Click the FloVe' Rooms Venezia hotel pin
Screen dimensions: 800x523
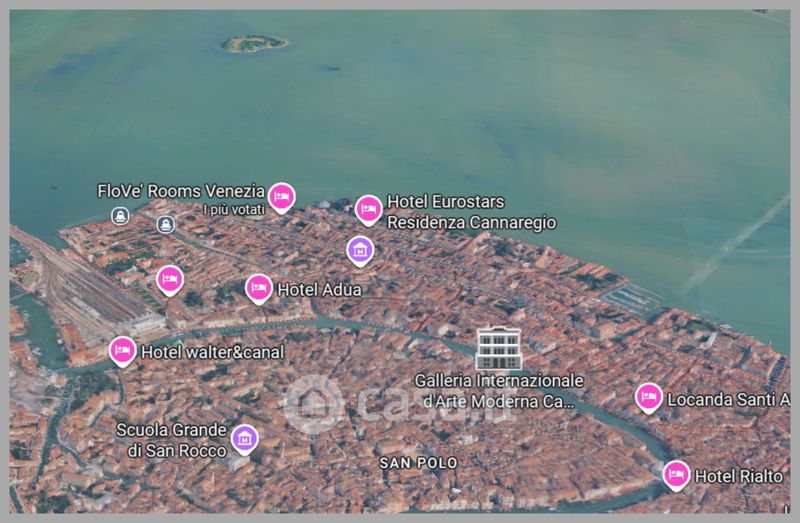[x=281, y=196]
